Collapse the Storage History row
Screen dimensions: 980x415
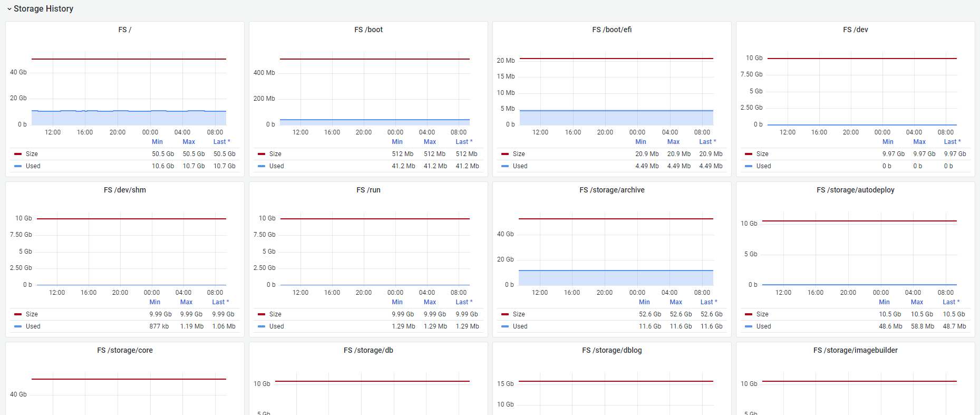click(x=40, y=8)
